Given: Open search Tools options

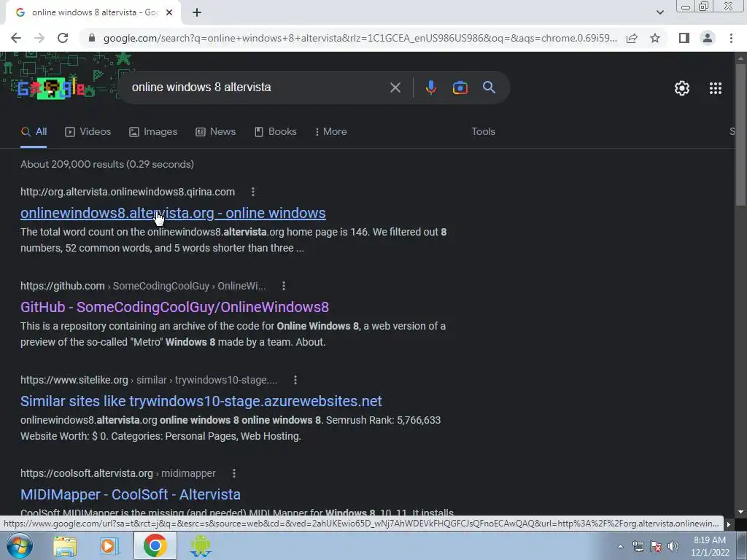Looking at the screenshot, I should click(483, 132).
